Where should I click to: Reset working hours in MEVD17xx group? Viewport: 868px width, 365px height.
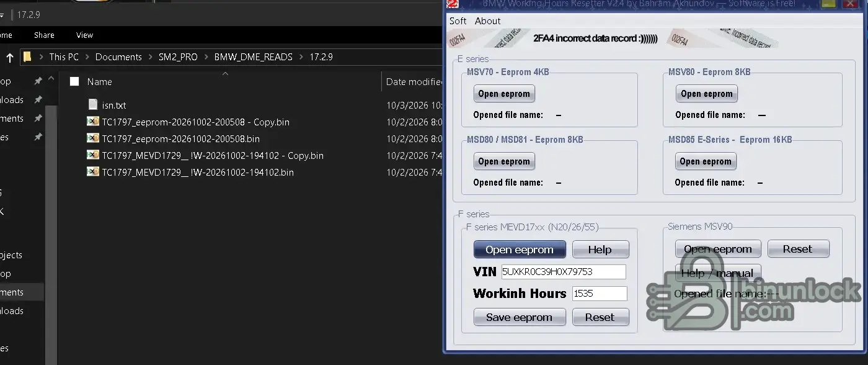pyautogui.click(x=600, y=317)
